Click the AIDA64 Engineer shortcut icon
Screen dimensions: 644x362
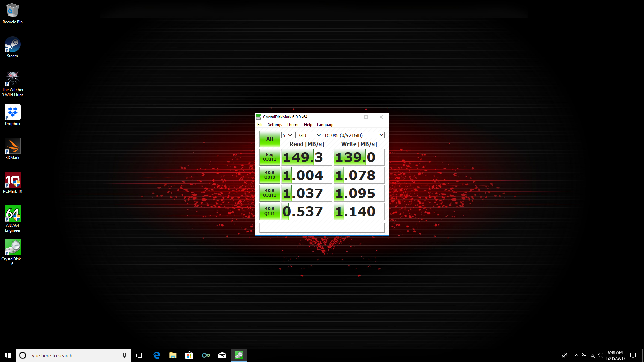(x=13, y=214)
